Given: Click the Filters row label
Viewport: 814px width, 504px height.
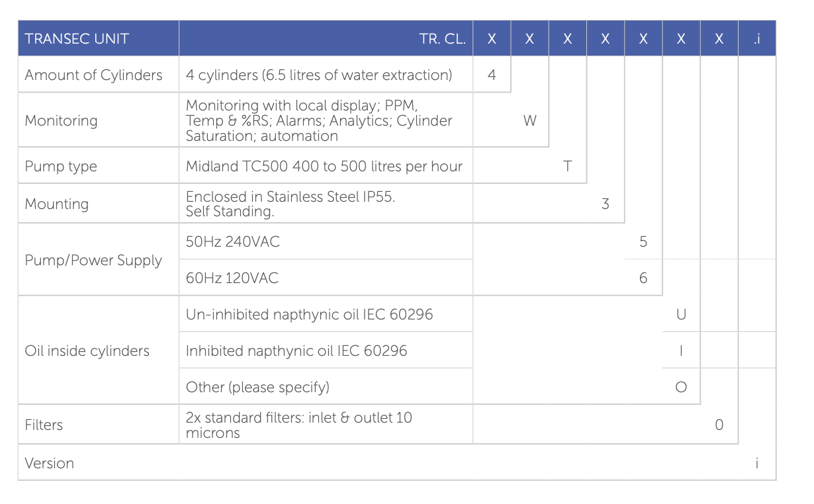Looking at the screenshot, I should coord(44,425).
